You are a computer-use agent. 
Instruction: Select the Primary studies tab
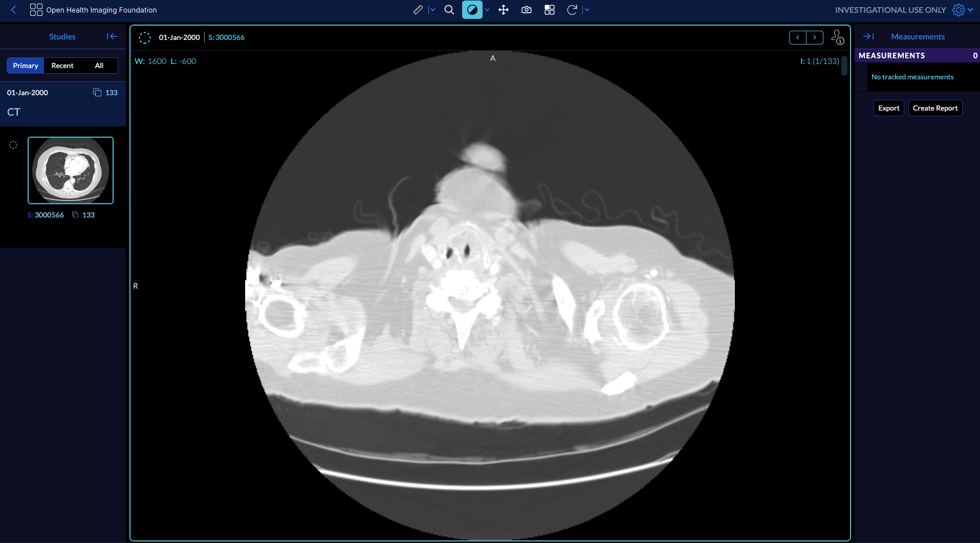click(x=26, y=66)
